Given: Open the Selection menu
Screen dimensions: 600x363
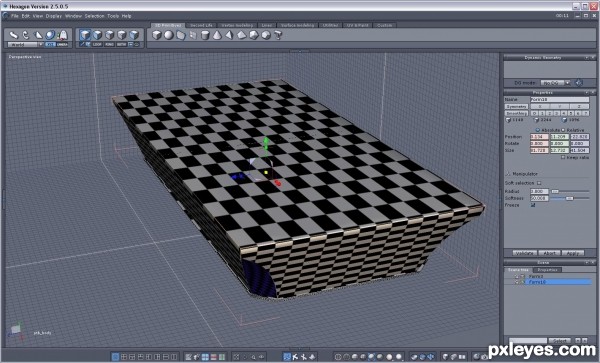Looking at the screenshot, I should point(94,16).
